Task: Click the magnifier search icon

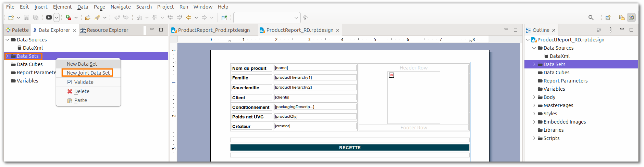Action: (x=591, y=17)
